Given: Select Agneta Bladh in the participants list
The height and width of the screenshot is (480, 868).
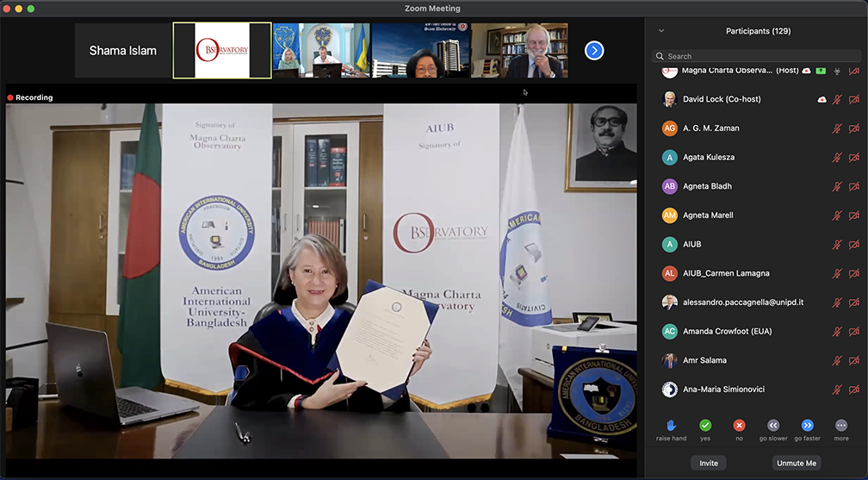Looking at the screenshot, I should pos(707,186).
